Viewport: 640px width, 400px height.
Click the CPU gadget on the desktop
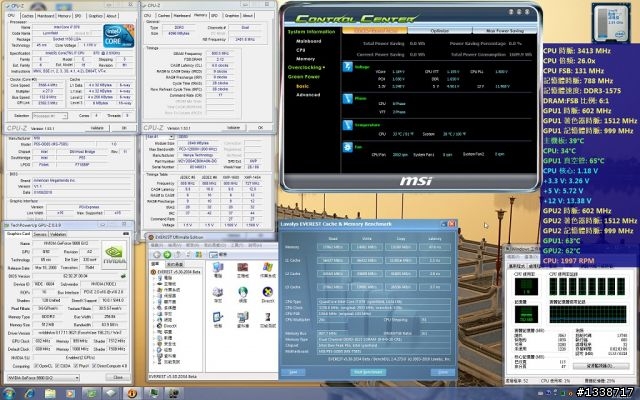tap(611, 23)
